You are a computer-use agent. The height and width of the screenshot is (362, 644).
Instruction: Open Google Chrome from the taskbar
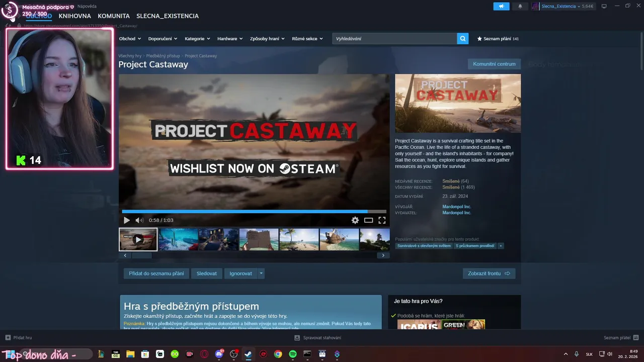pos(278,354)
